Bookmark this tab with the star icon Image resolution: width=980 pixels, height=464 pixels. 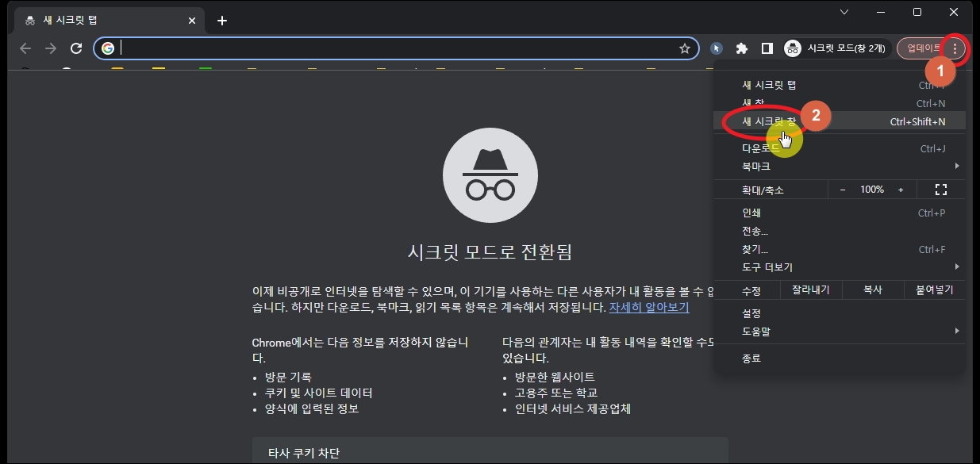tap(685, 48)
